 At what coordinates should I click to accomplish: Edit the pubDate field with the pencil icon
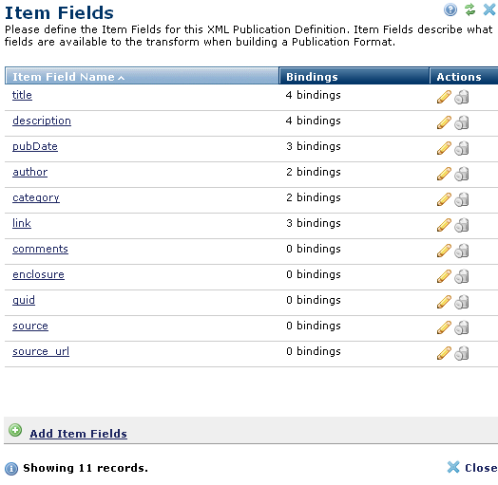(444, 148)
